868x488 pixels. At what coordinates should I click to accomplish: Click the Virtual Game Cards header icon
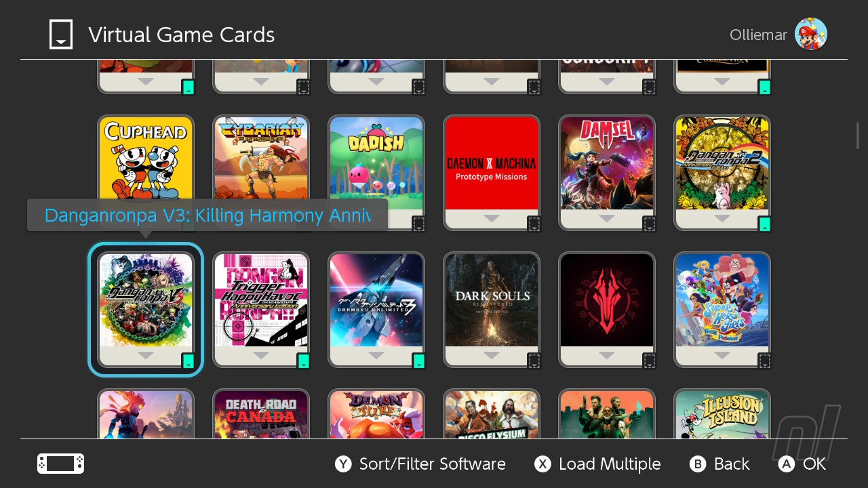point(61,34)
